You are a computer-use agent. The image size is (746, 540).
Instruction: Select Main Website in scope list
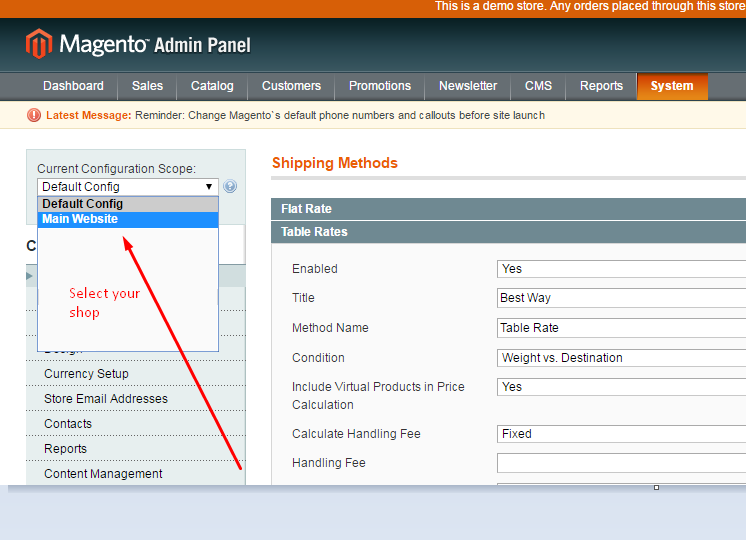coord(128,219)
